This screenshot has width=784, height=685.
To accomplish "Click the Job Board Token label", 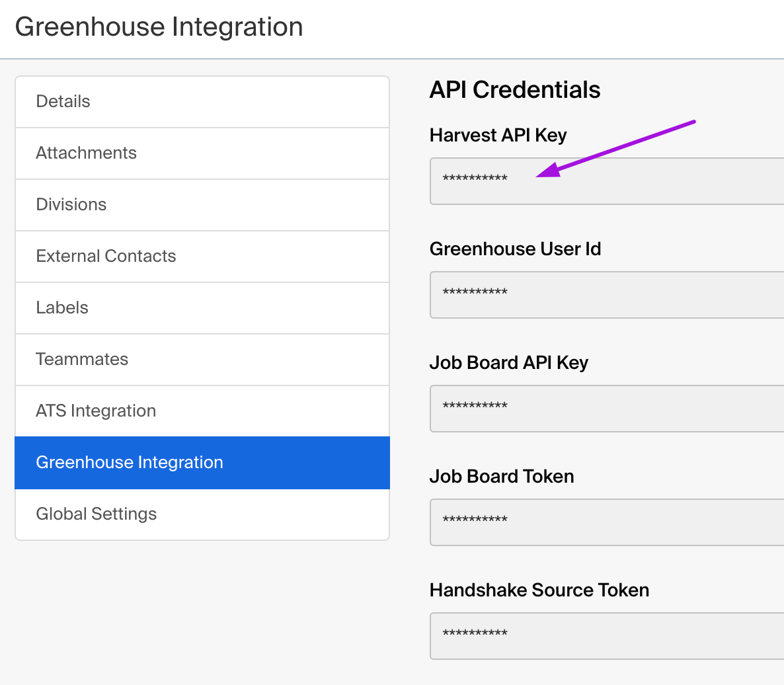I will click(x=502, y=477).
